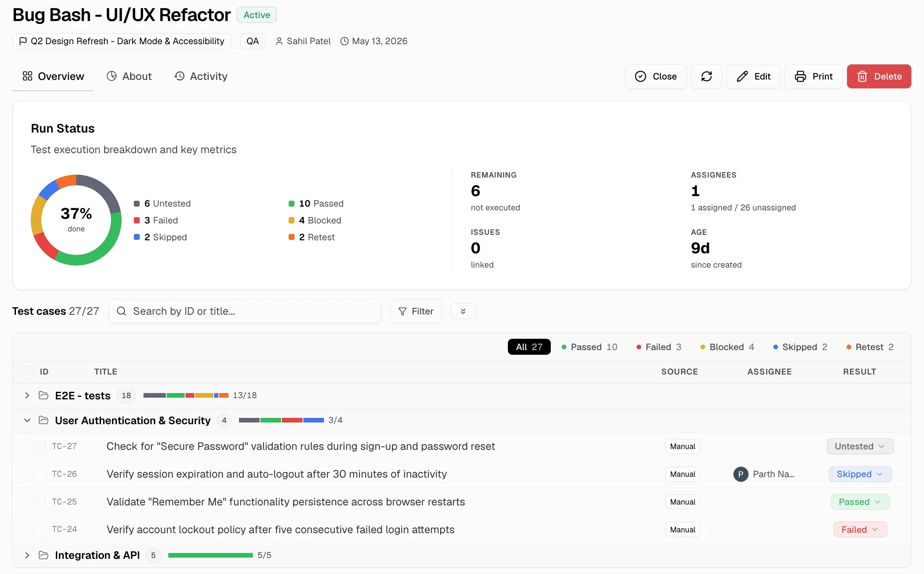The image size is (924, 574).
Task: Collapse the User Authentication & Security folder
Action: point(27,420)
